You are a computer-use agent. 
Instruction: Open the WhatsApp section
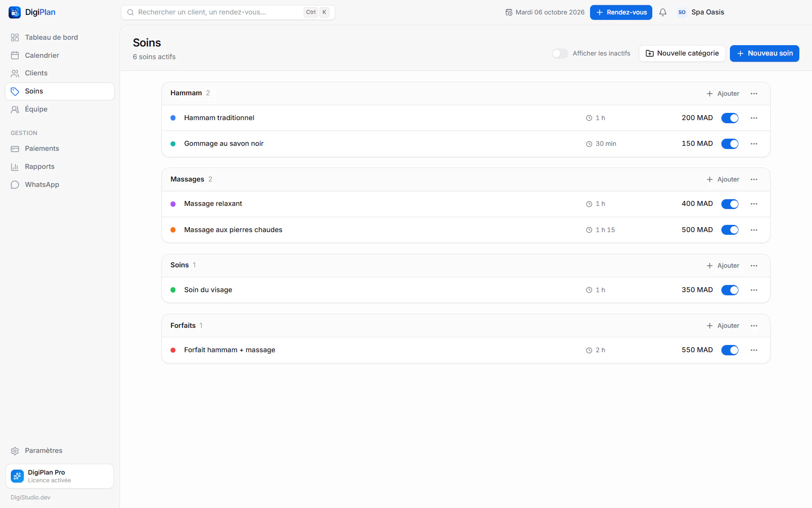point(60,185)
